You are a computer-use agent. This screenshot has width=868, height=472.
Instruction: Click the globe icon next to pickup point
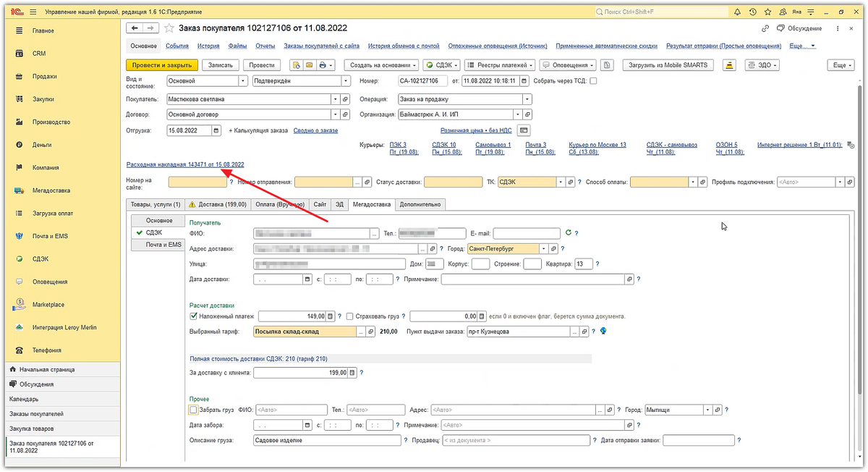[x=603, y=332]
